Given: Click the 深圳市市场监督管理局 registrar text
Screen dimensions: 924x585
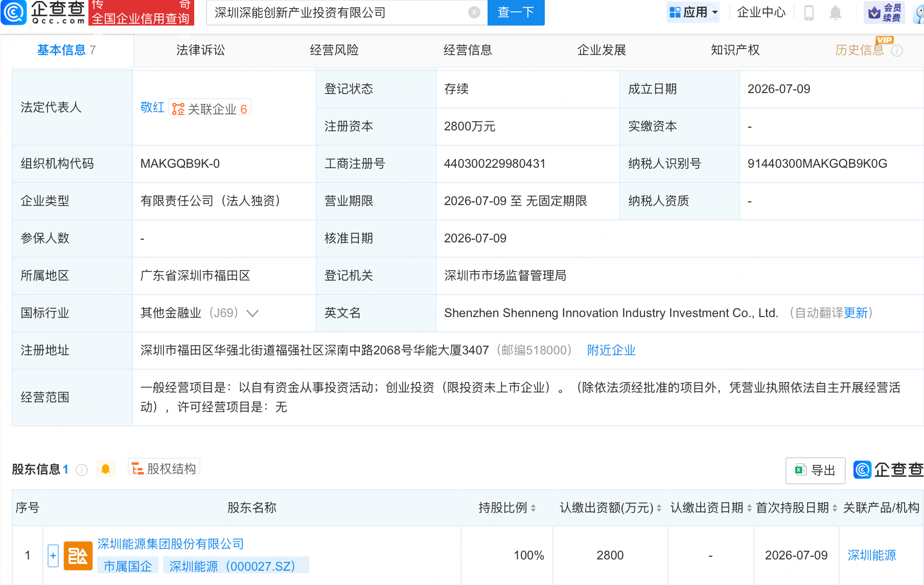Looking at the screenshot, I should 505,276.
